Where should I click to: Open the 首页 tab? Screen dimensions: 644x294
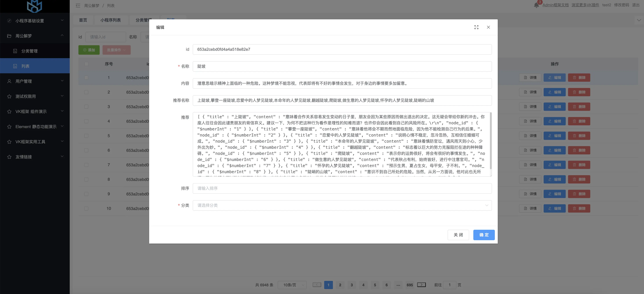pos(83,20)
